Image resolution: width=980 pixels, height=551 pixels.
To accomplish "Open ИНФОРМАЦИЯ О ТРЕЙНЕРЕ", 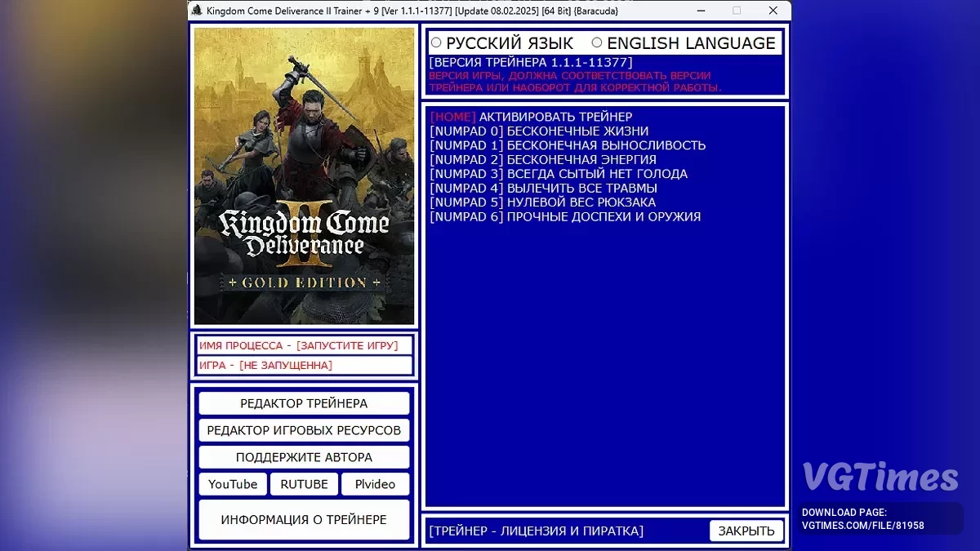I will pyautogui.click(x=303, y=520).
